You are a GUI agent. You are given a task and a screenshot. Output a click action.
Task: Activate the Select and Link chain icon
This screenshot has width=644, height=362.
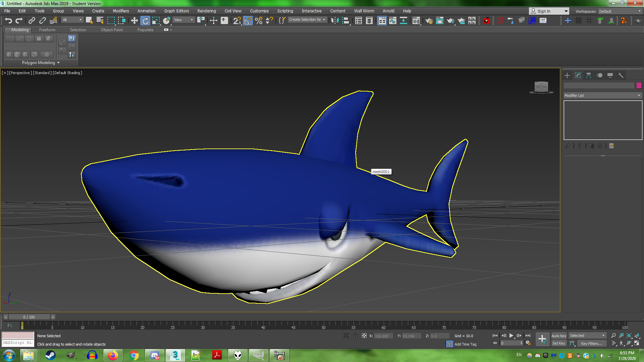(x=32, y=21)
